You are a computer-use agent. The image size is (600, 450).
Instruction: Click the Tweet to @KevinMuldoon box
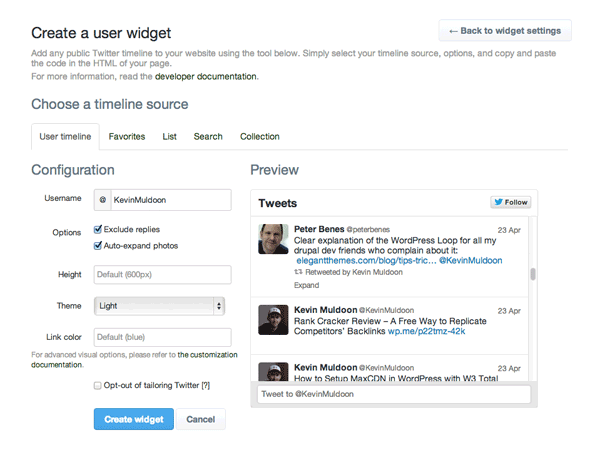point(394,394)
